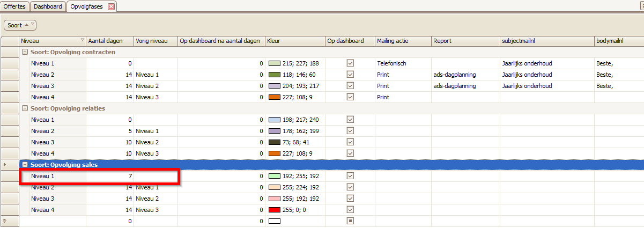644x242 pixels.
Task: Click the new row asterisk indicator
Action: pyautogui.click(x=5, y=221)
